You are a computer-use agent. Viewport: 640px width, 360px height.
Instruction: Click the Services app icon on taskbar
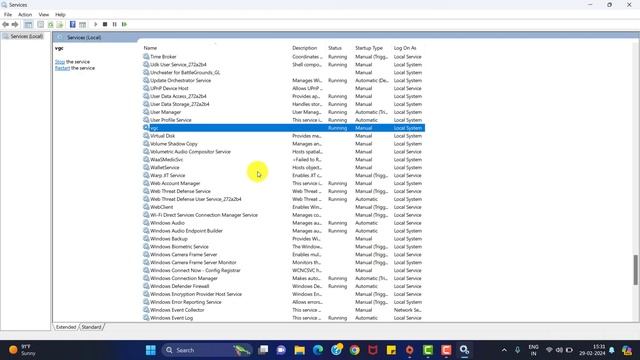(464, 350)
